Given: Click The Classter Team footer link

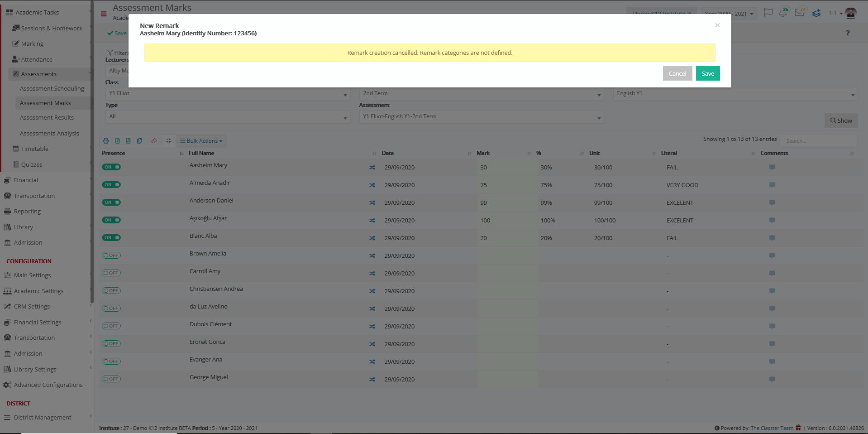Looking at the screenshot, I should [772, 428].
